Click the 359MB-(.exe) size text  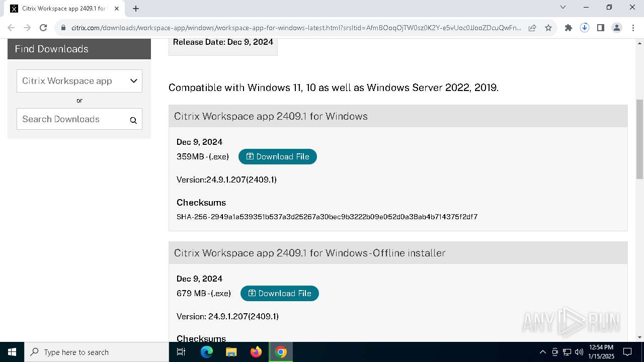pyautogui.click(x=203, y=157)
